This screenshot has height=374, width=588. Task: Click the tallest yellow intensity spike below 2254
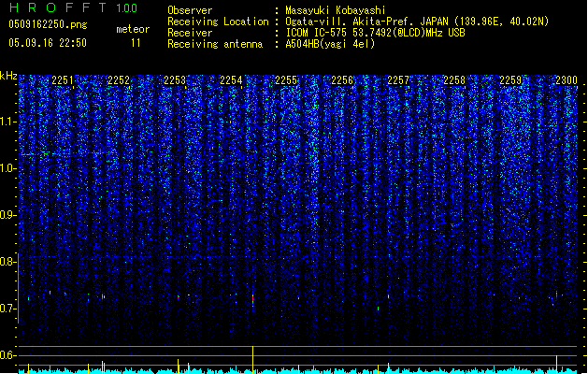click(252, 359)
